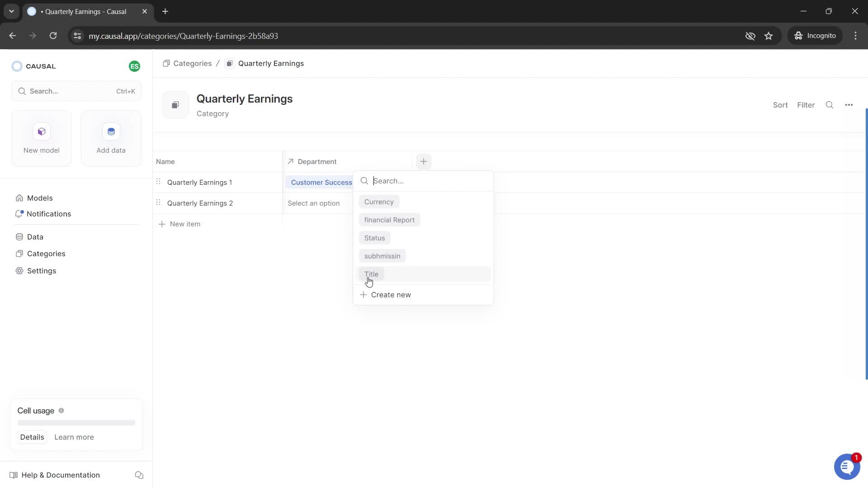This screenshot has height=488, width=868.
Task: Click the Causal logo icon
Action: point(17,66)
